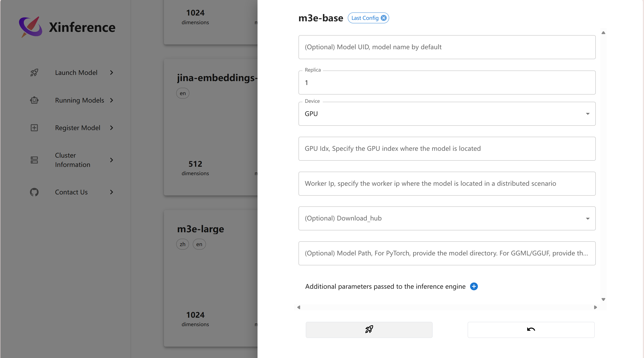
Task: Click the rocket icon beside Launch Model
Action: 34,73
